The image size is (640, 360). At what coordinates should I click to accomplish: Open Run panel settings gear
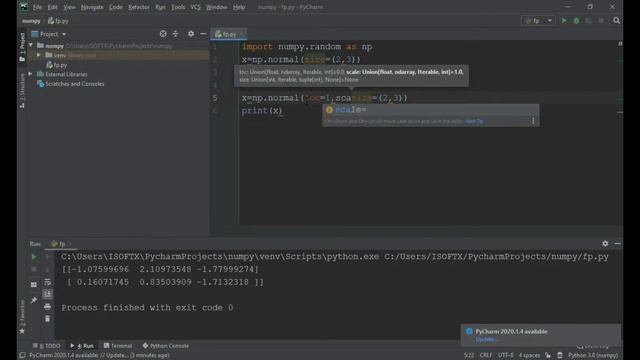(x=605, y=243)
